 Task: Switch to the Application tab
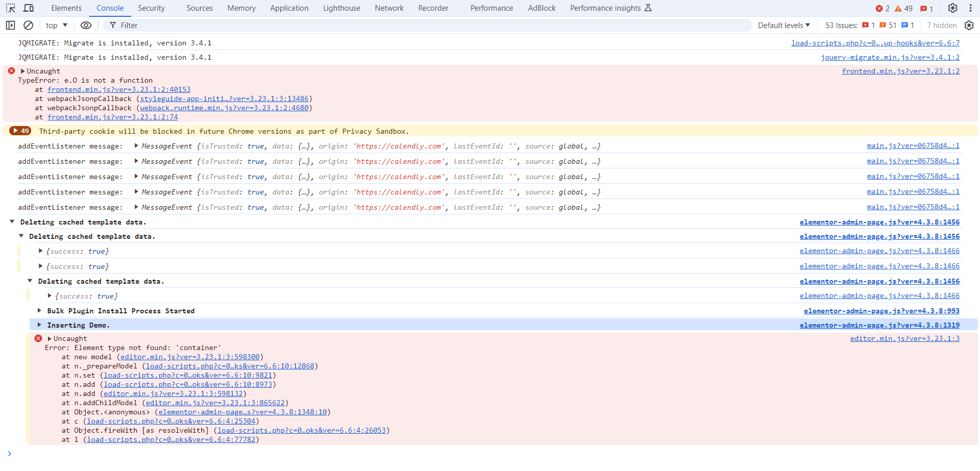point(289,8)
